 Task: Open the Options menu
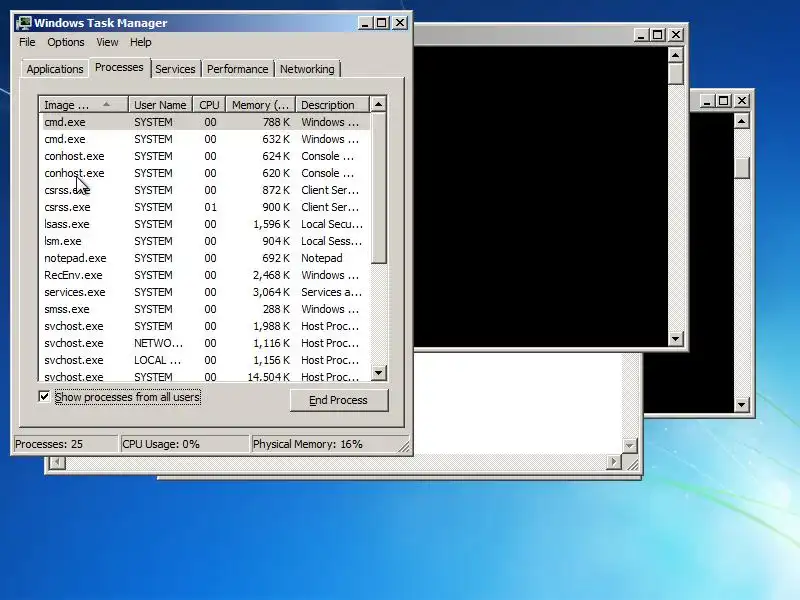pyautogui.click(x=66, y=42)
